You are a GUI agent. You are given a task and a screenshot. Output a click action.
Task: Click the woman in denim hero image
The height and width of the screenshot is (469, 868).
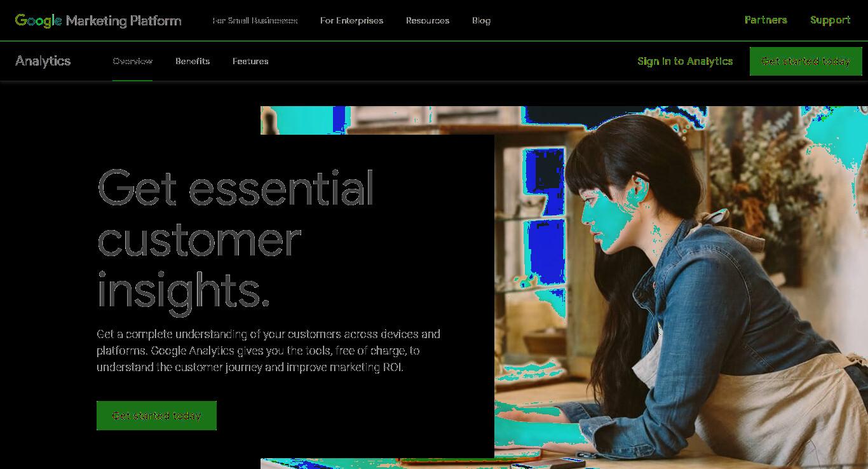681,287
